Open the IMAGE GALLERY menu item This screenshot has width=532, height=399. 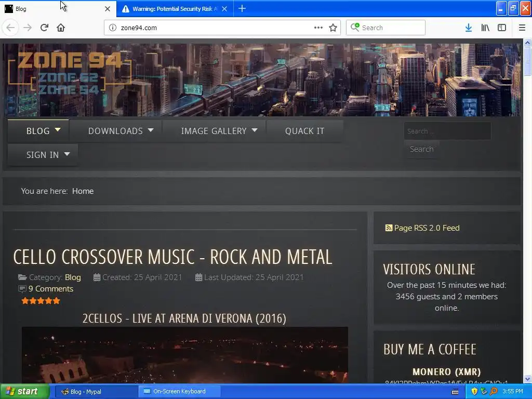(x=214, y=131)
